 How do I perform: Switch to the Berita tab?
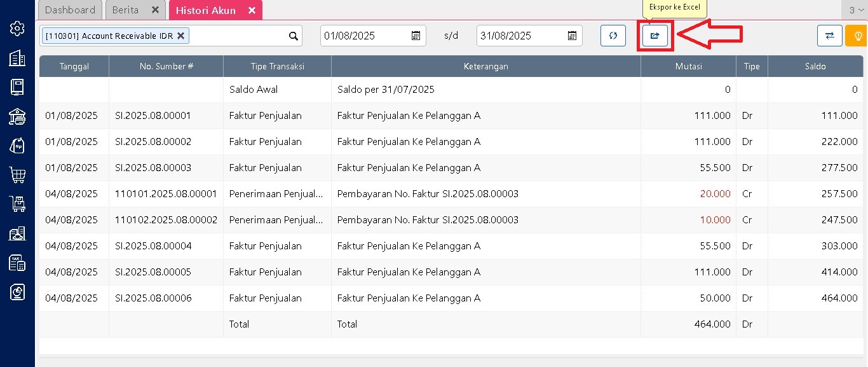(x=126, y=10)
